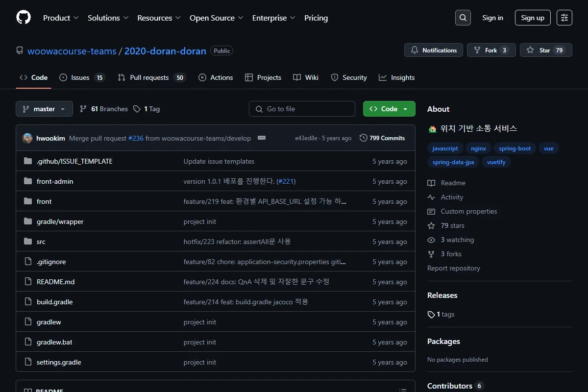
Task: Open the appearance settings icon beside Sign up
Action: [x=564, y=18]
